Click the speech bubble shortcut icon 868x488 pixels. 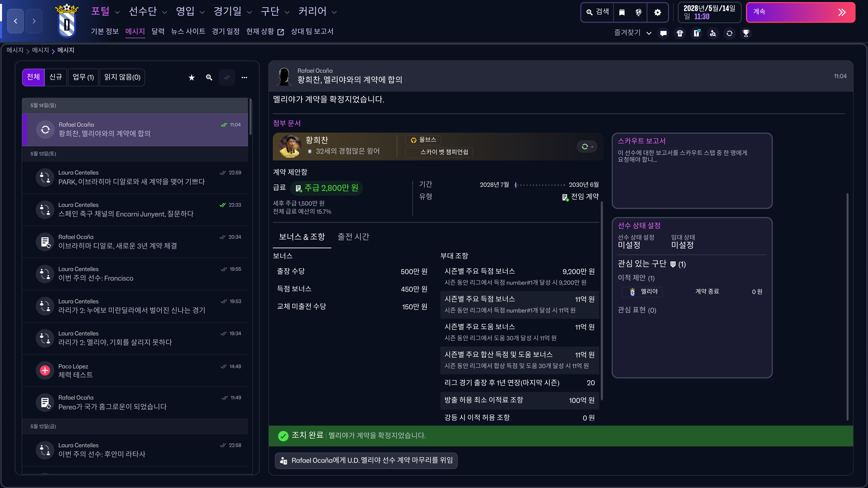tap(663, 33)
